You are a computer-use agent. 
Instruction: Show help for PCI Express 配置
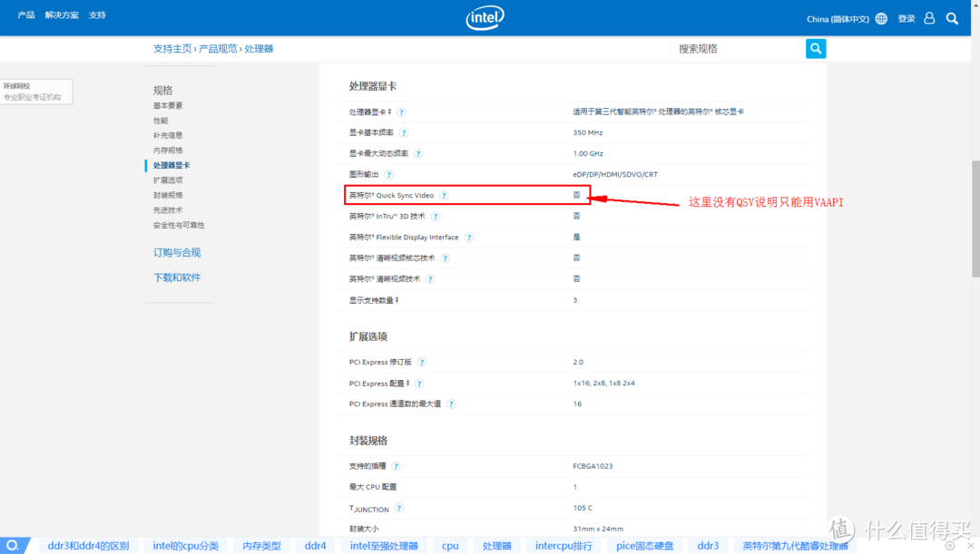click(419, 384)
